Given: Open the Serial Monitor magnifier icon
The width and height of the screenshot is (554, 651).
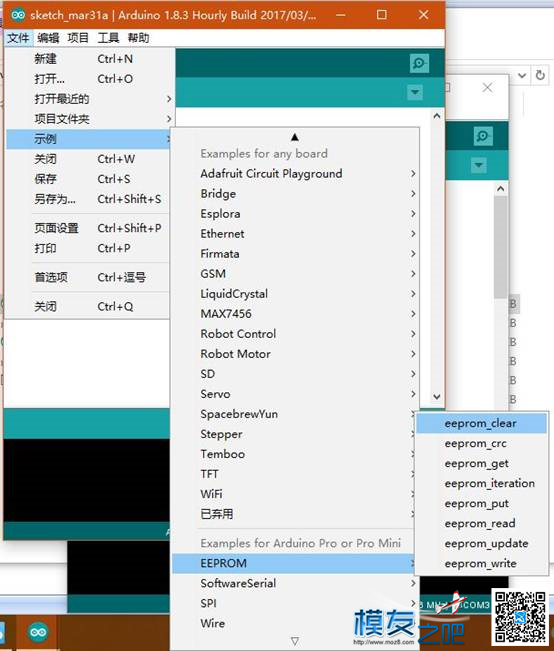Looking at the screenshot, I should pyautogui.click(x=419, y=63).
